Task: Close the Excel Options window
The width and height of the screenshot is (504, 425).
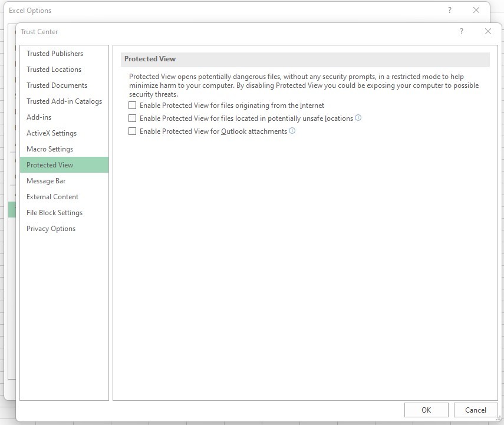Action: (x=476, y=10)
